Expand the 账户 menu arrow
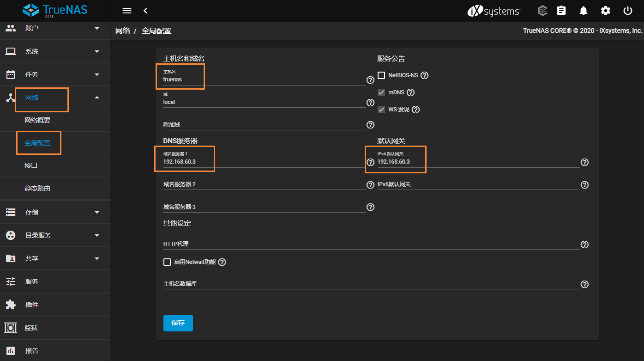Viewport: 644px width, 361px height. click(x=97, y=28)
